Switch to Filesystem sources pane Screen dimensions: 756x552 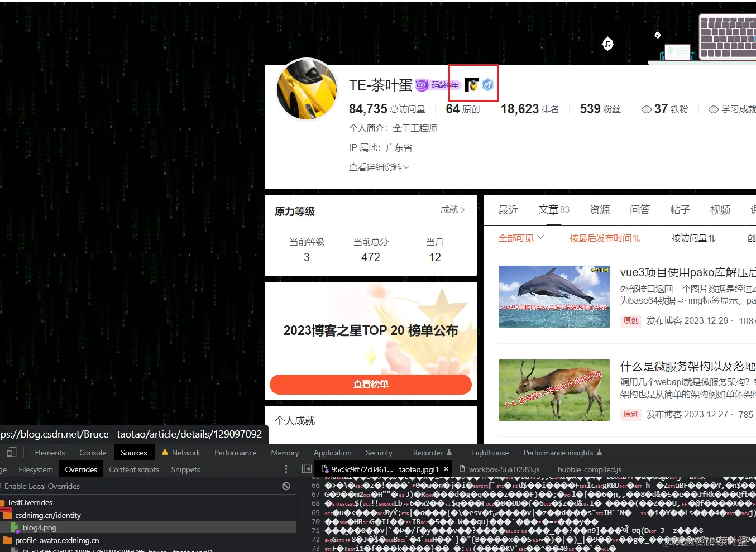36,469
